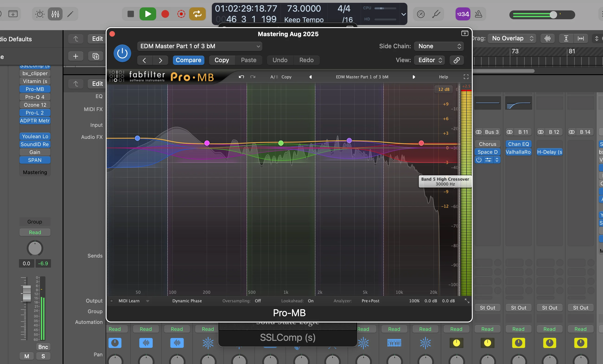Toggle the plugin power button off

pyautogui.click(x=122, y=53)
